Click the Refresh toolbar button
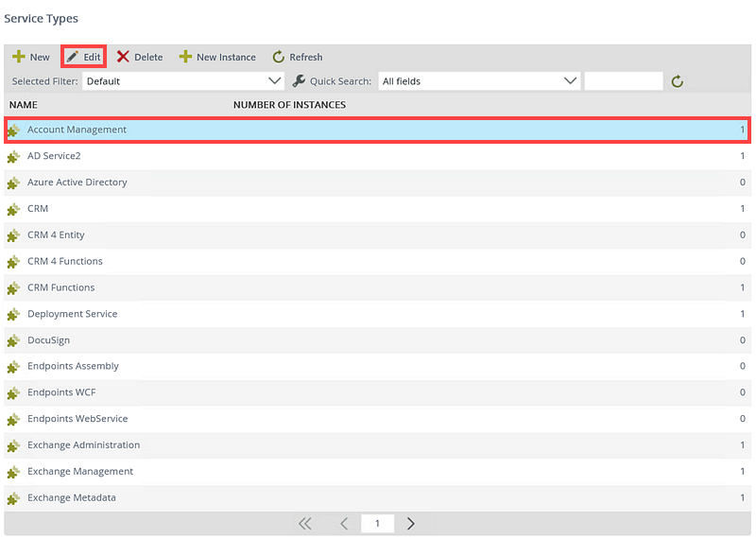The width and height of the screenshot is (756, 539). (298, 57)
